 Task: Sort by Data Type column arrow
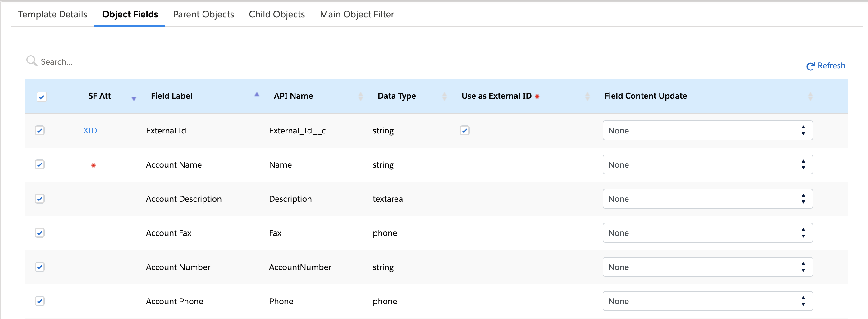pyautogui.click(x=445, y=97)
